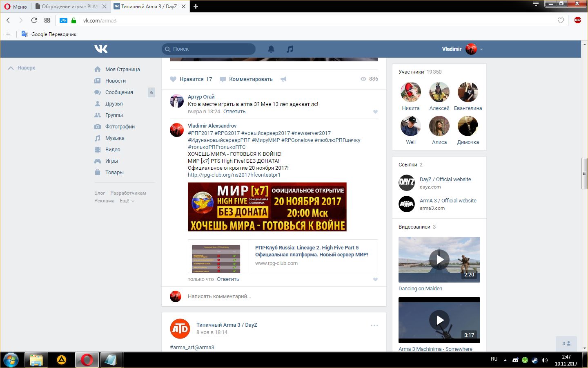Click the Наверх back-to-top link
Viewport: 588px width, 368px height.
pyautogui.click(x=22, y=68)
